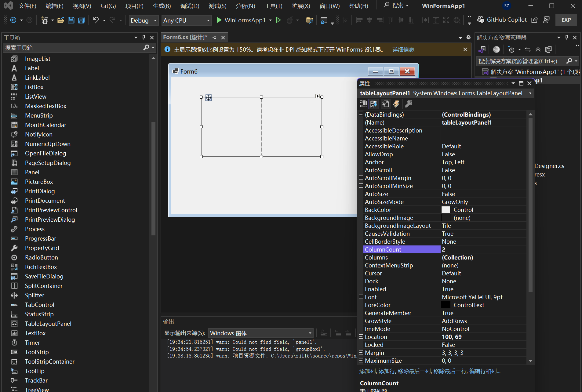Sort properties alphabetically in Properties panel
The image size is (582, 392).
(374, 104)
